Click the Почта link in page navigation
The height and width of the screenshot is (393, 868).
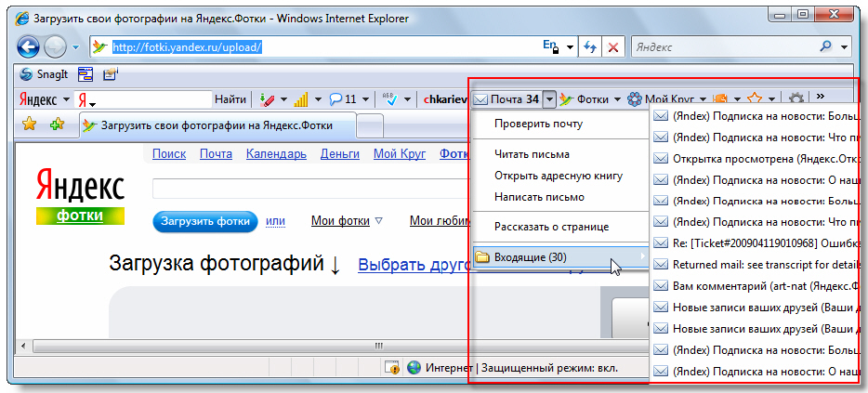pos(216,154)
